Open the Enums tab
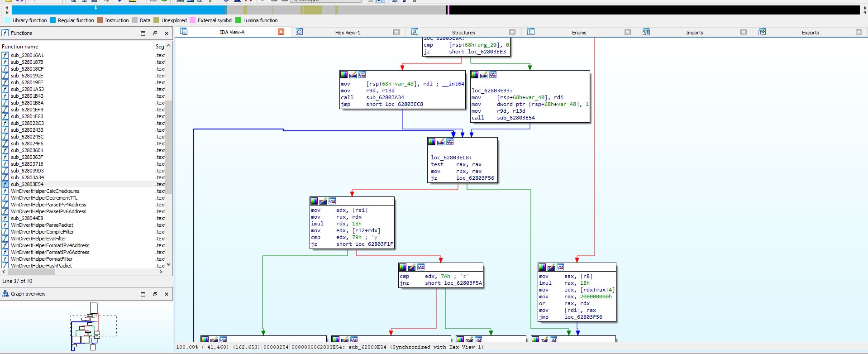The width and height of the screenshot is (868, 354). (579, 33)
